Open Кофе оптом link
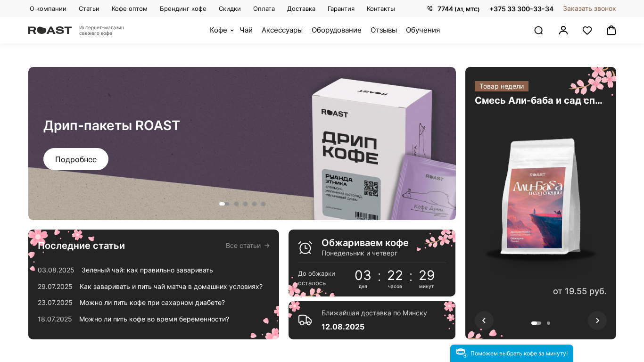 pyautogui.click(x=130, y=8)
